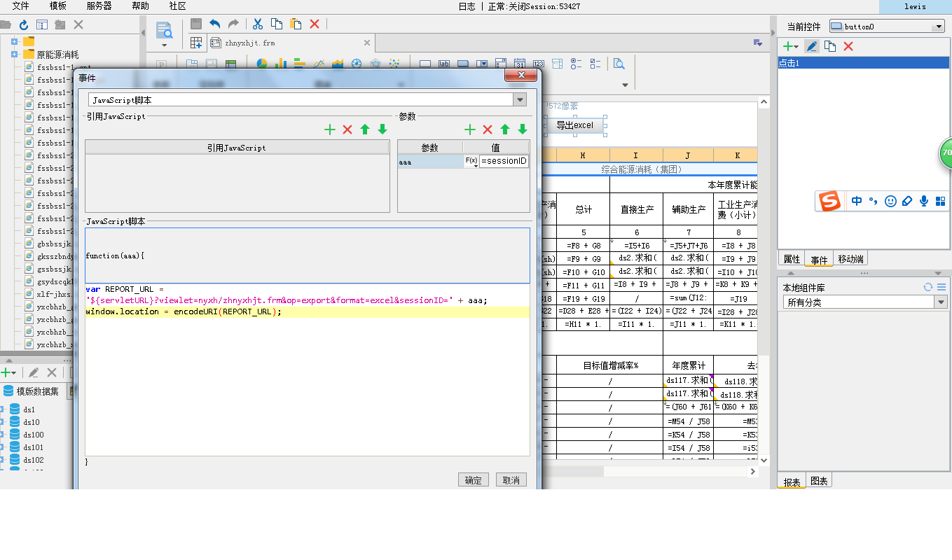Image resolution: width=952 pixels, height=560 pixels.
Task: Open the 社区 menu
Action: (178, 6)
